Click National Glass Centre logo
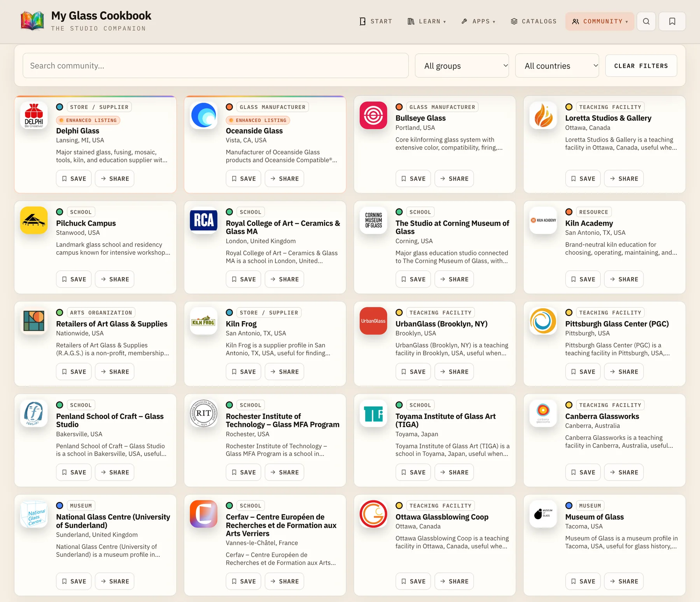The height and width of the screenshot is (602, 700). click(34, 514)
